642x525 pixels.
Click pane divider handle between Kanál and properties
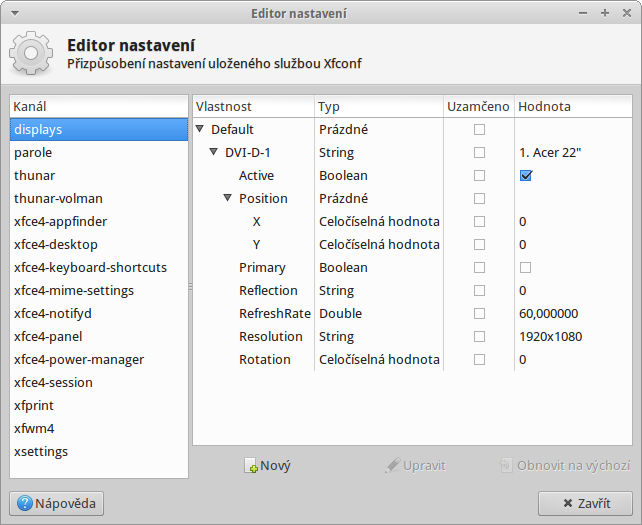pyautogui.click(x=190, y=287)
